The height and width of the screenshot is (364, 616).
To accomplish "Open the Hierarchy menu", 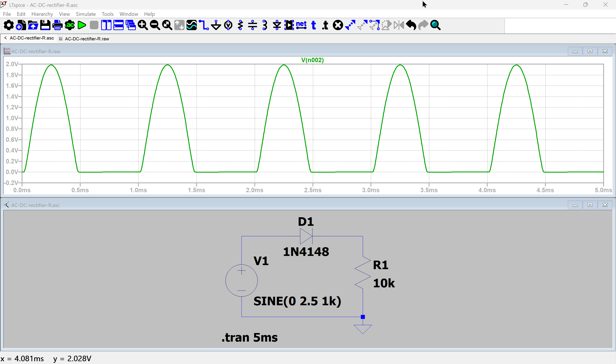I will point(42,14).
